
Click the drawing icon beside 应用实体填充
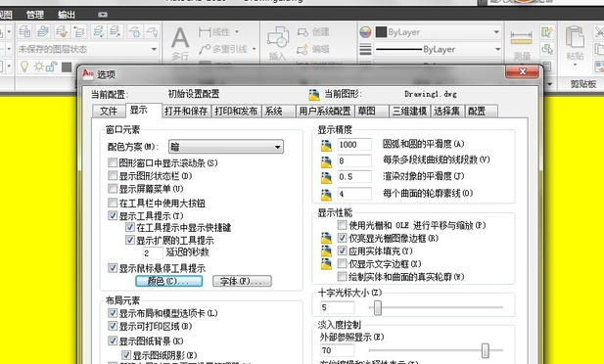pyautogui.click(x=326, y=251)
